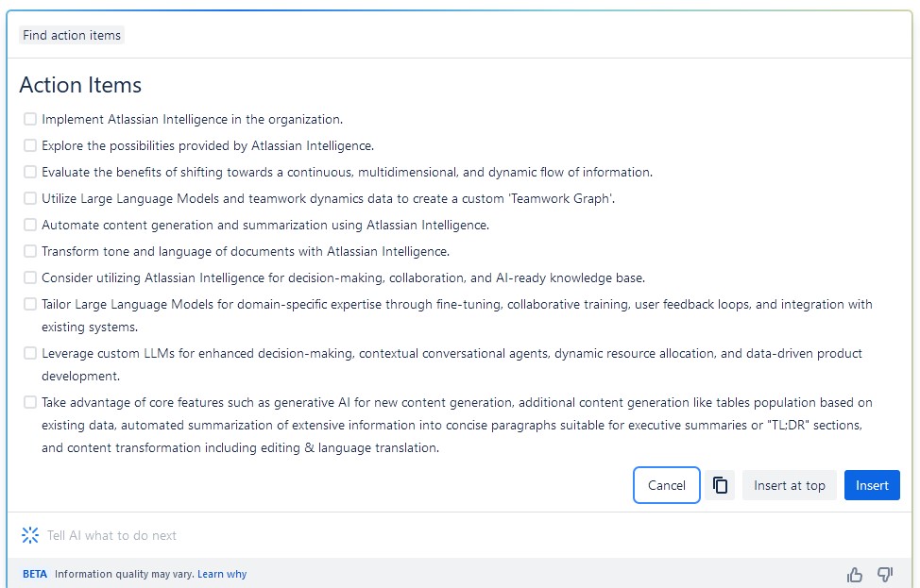920x588 pixels.
Task: Select the 'Explore the possibilities' action item
Action: coord(29,145)
